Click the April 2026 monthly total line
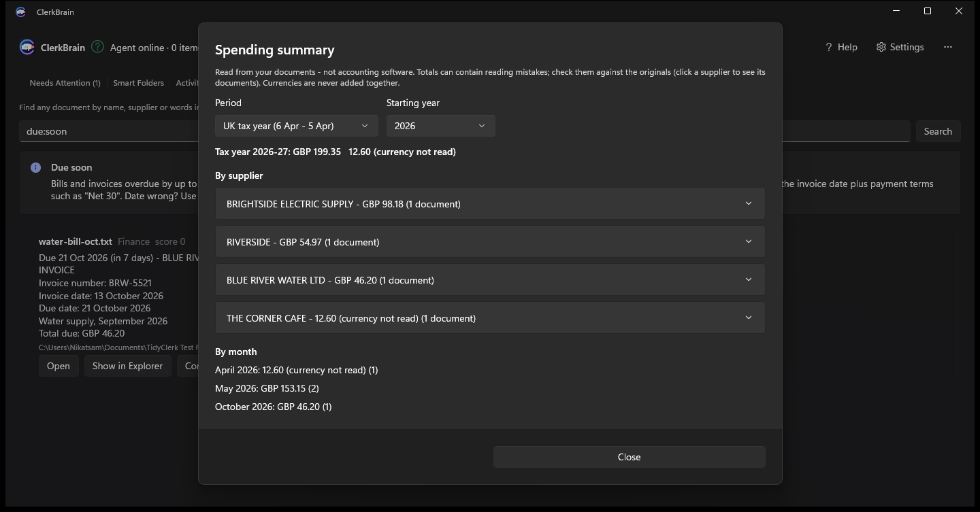The height and width of the screenshot is (512, 980). point(297,370)
